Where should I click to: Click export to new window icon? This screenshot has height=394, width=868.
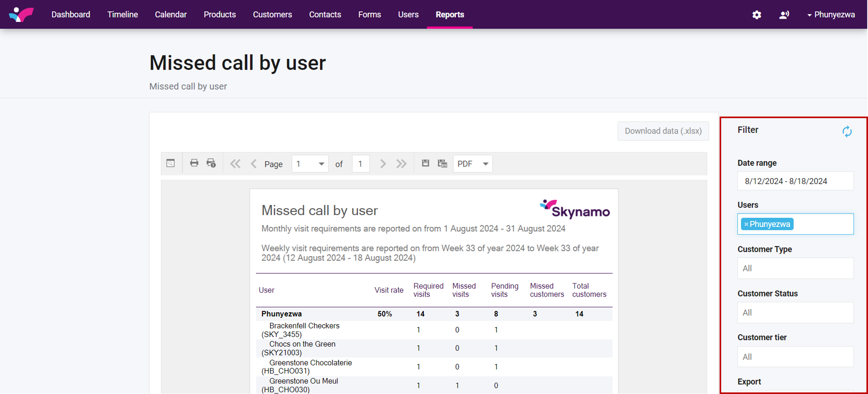[x=442, y=163]
